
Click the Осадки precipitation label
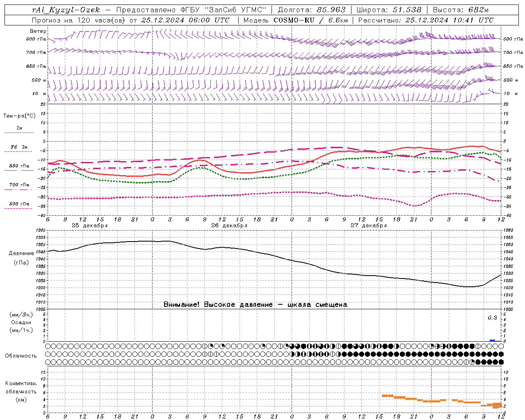click(21, 322)
